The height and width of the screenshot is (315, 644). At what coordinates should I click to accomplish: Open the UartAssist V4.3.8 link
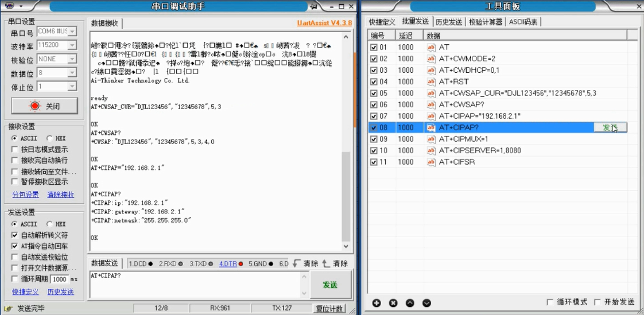pyautogui.click(x=324, y=23)
